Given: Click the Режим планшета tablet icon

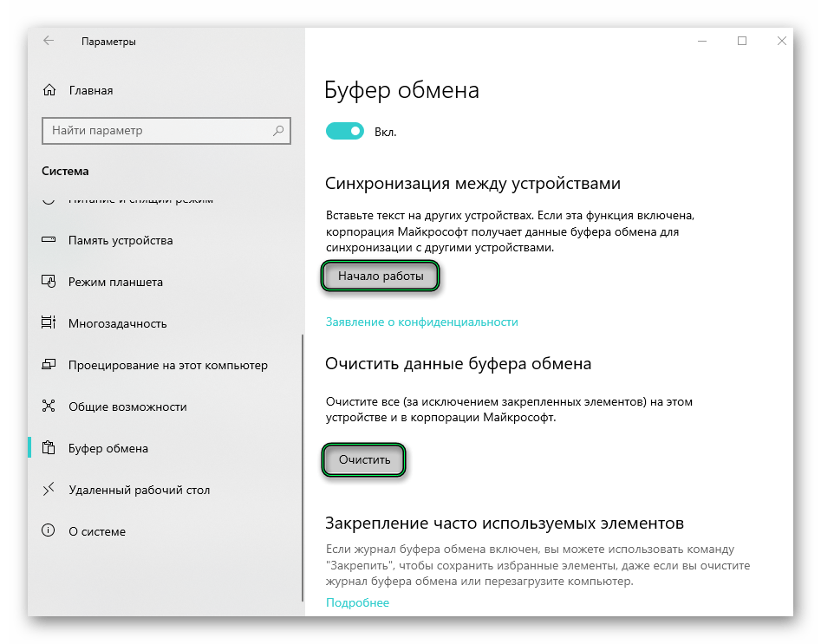Looking at the screenshot, I should pos(49,282).
